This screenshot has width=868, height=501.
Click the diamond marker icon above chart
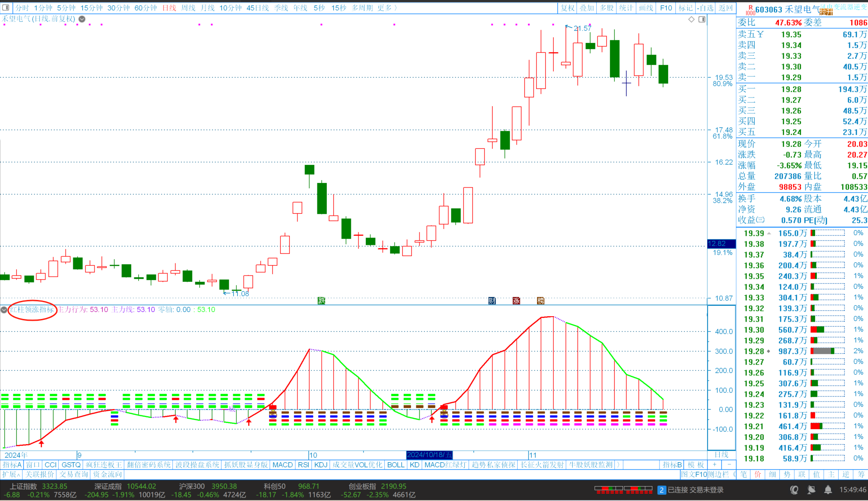coord(691,19)
